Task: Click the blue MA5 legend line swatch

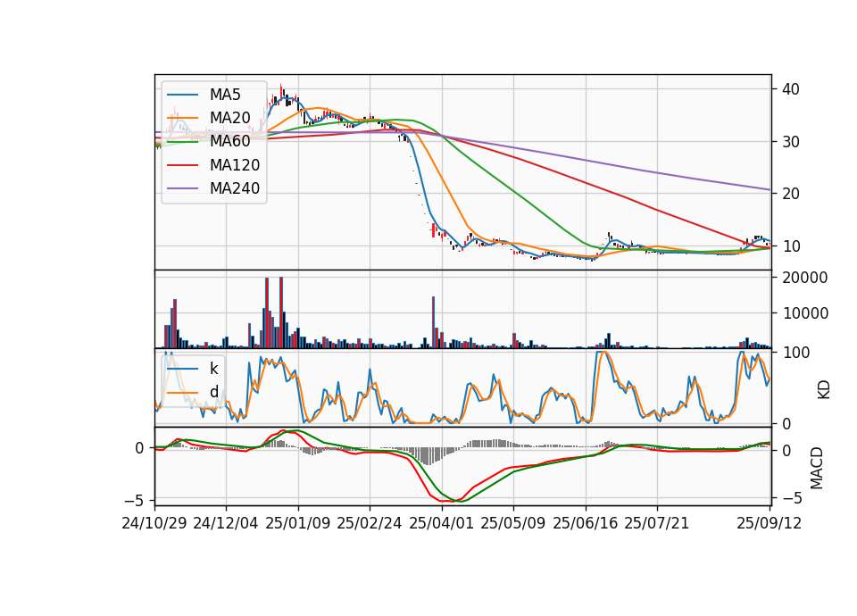Action: [182, 95]
